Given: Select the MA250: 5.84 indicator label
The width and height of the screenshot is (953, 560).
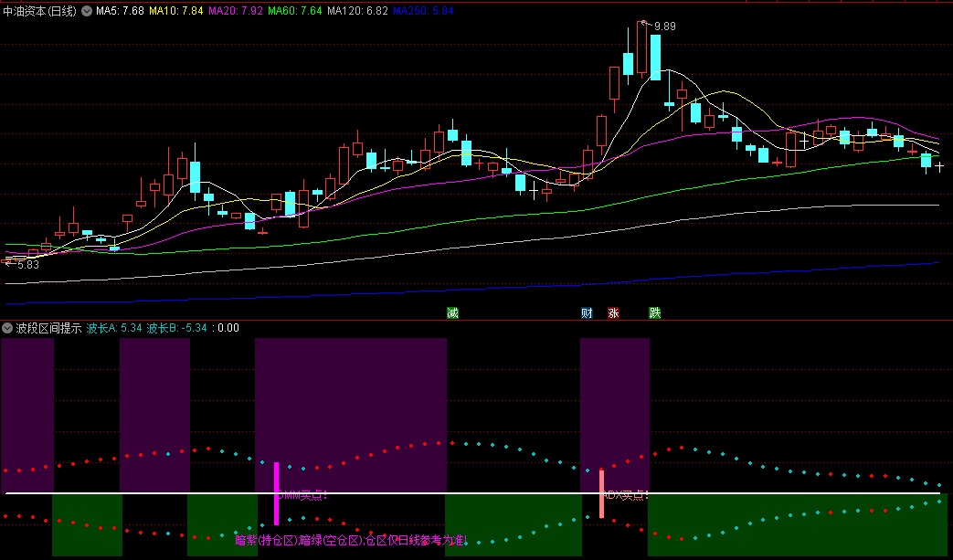Looking at the screenshot, I should click(x=423, y=11).
